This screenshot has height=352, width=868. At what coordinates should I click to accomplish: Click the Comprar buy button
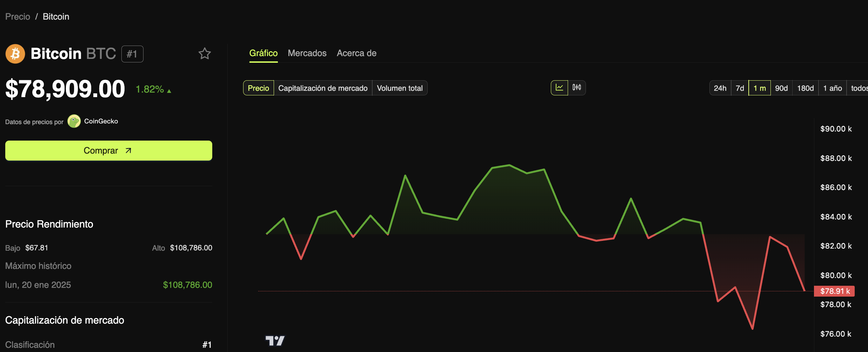pos(109,150)
